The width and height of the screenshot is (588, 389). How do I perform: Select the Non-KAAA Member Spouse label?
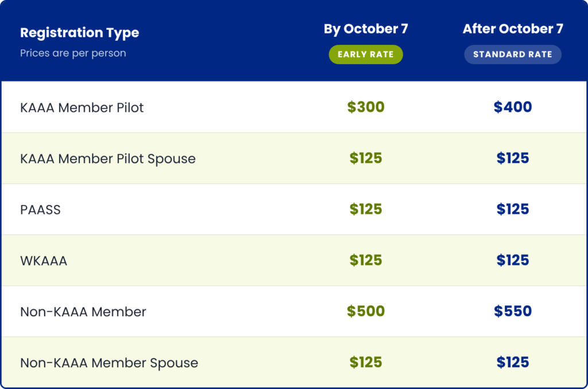(x=109, y=363)
